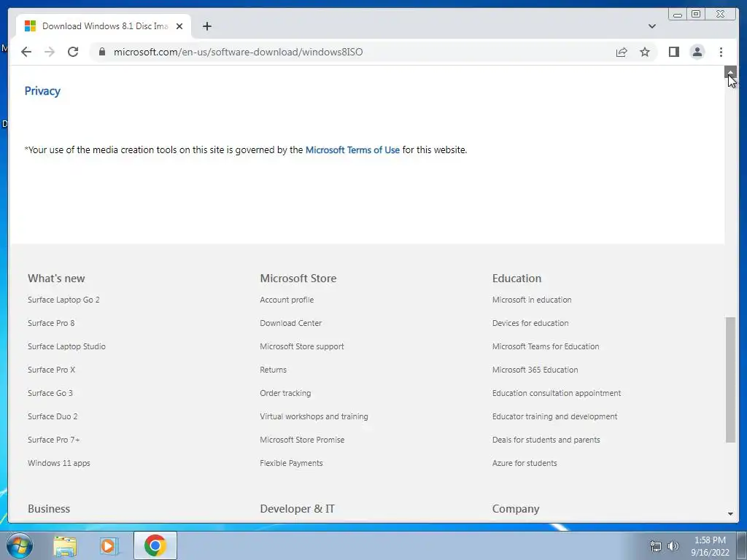Bookmark this tab with the star icon
Screen dimensions: 747x560
click(645, 52)
